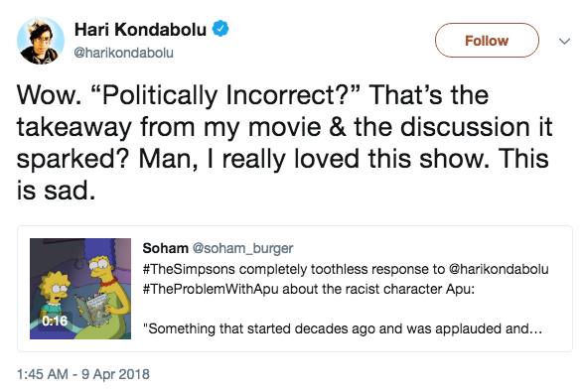The image size is (582, 392).
Task: Open the 1:45 AM - 9 Apr 2018 timestamp
Action: coord(83,374)
